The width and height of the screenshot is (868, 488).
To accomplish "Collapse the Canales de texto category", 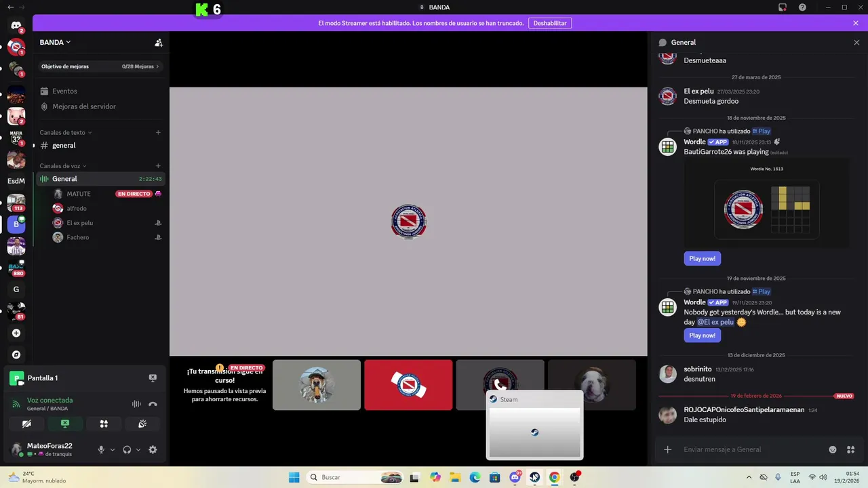I will (x=65, y=133).
